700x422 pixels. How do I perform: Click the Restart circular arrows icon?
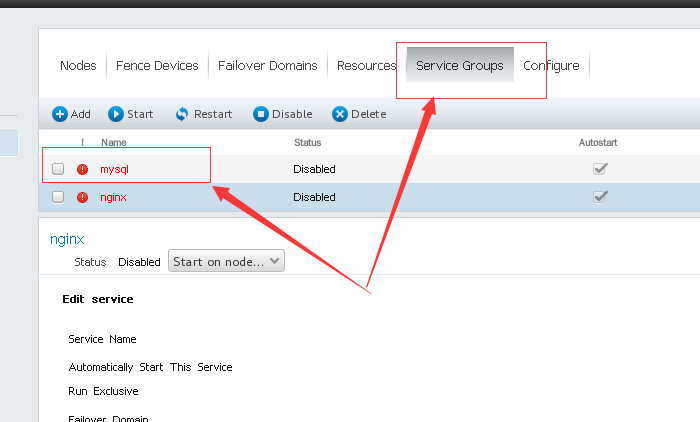tap(182, 114)
